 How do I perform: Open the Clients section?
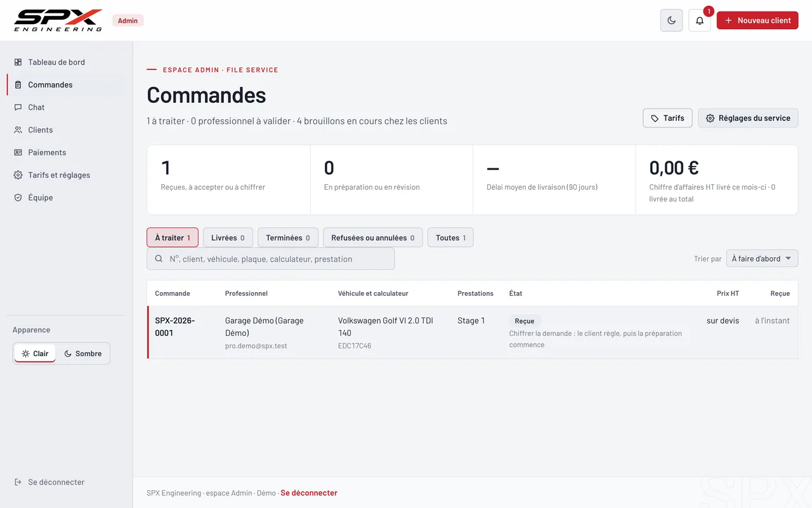[66, 130]
